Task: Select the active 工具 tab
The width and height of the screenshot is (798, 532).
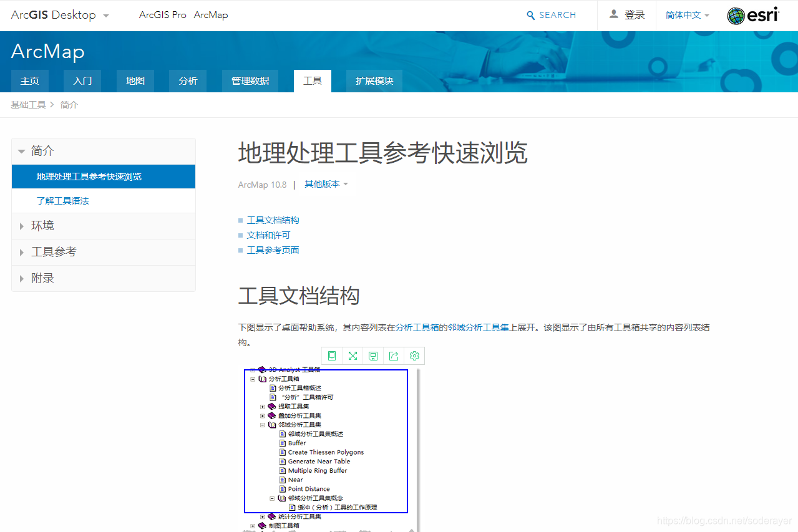Action: (x=313, y=81)
